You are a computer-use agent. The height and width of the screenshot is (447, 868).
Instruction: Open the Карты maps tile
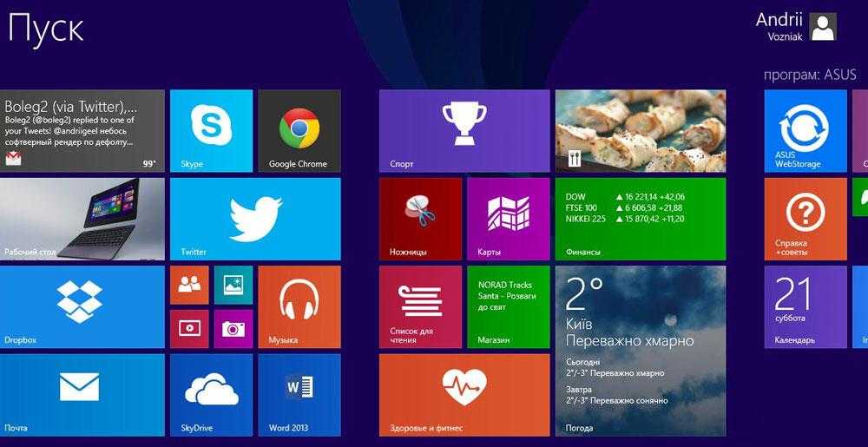(508, 219)
